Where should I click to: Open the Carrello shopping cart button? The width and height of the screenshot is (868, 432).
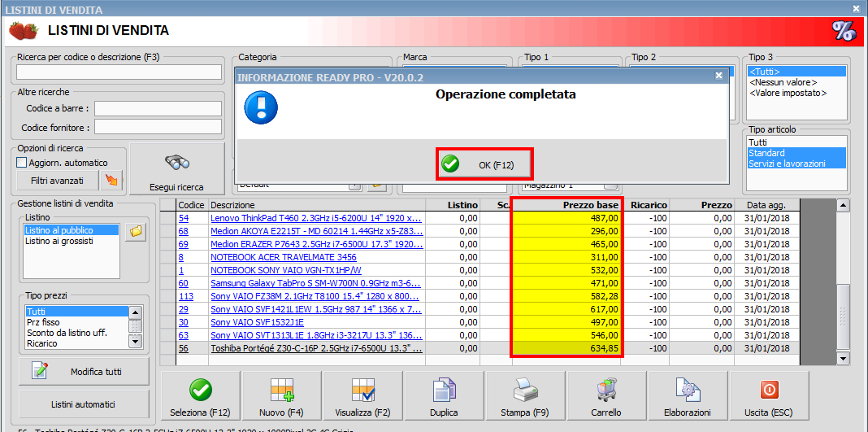point(607,396)
